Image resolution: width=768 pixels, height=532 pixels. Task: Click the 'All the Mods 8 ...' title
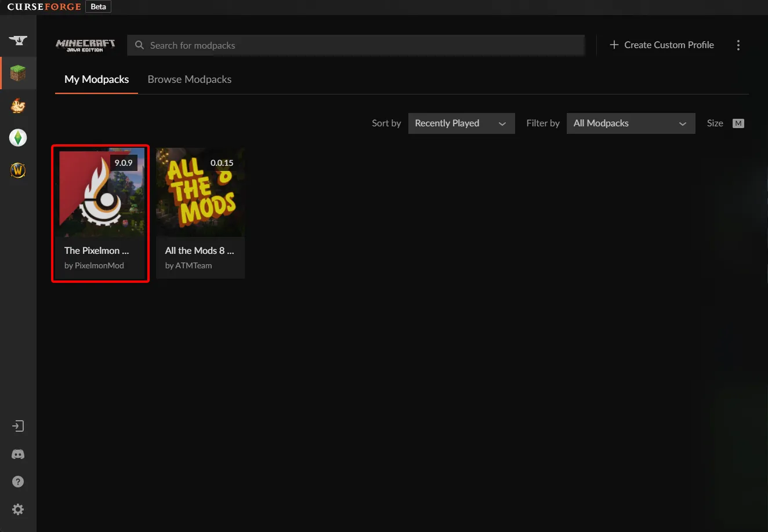pos(200,251)
